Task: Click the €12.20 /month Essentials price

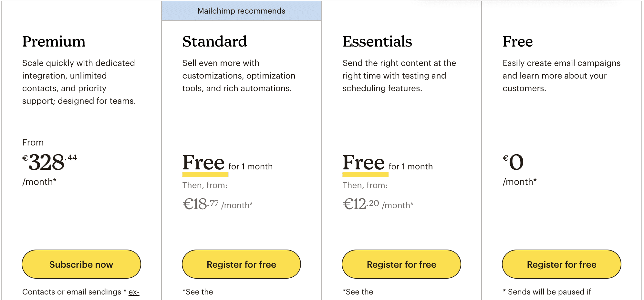Action: (378, 204)
